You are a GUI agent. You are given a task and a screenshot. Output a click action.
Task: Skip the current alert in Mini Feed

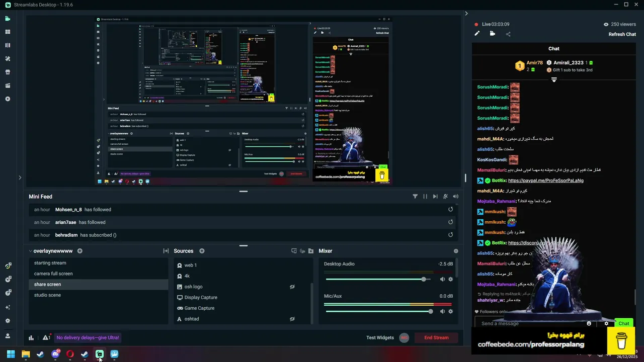tap(435, 197)
